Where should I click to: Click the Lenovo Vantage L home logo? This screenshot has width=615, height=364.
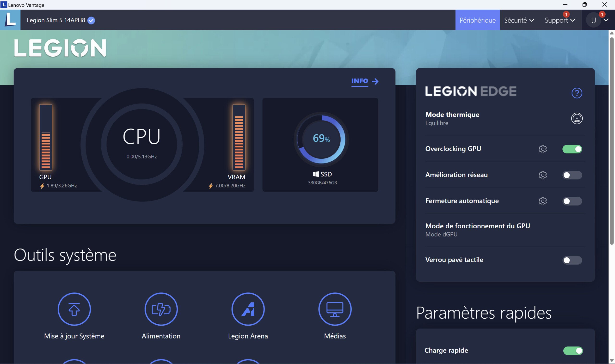click(x=10, y=20)
